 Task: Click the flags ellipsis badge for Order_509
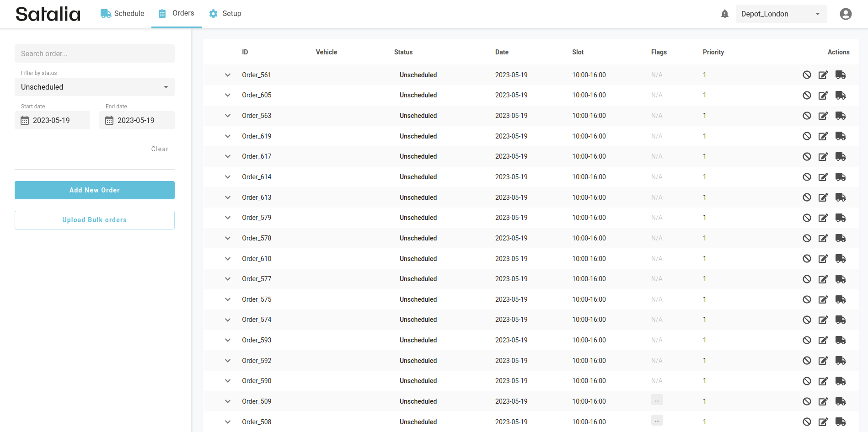657,400
